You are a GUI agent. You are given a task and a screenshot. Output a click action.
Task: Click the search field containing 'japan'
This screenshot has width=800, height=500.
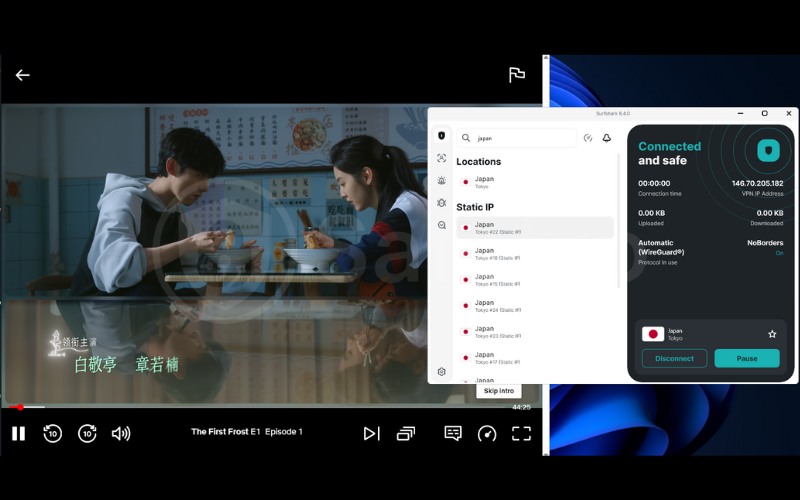click(516, 138)
